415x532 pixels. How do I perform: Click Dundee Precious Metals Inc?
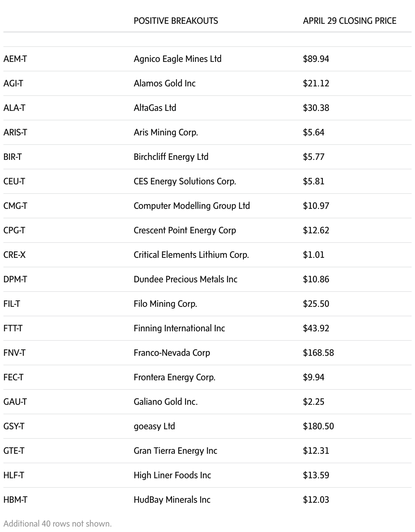pos(185,279)
